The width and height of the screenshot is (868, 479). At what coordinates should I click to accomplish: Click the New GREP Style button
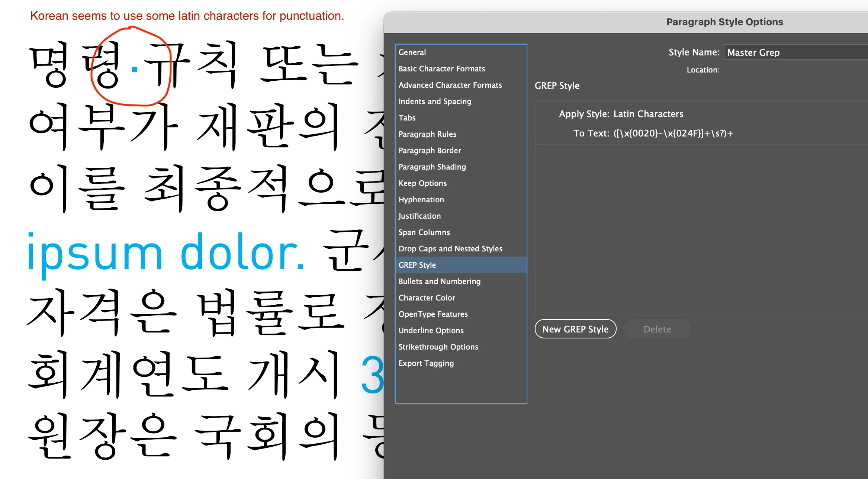tap(575, 329)
